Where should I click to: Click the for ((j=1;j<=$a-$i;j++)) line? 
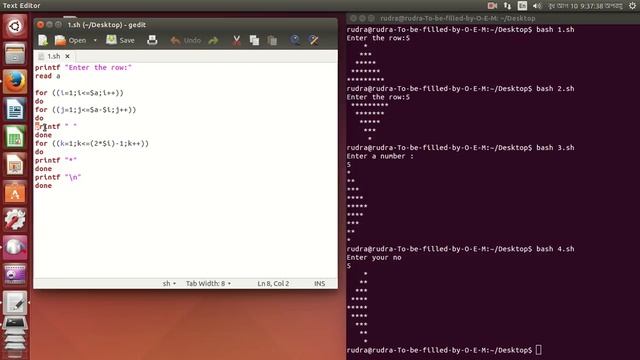point(86,109)
